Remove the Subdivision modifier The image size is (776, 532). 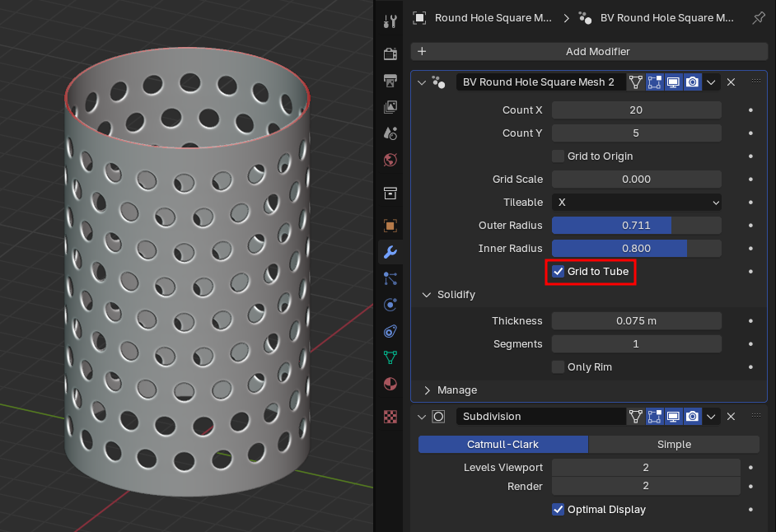pyautogui.click(x=731, y=417)
